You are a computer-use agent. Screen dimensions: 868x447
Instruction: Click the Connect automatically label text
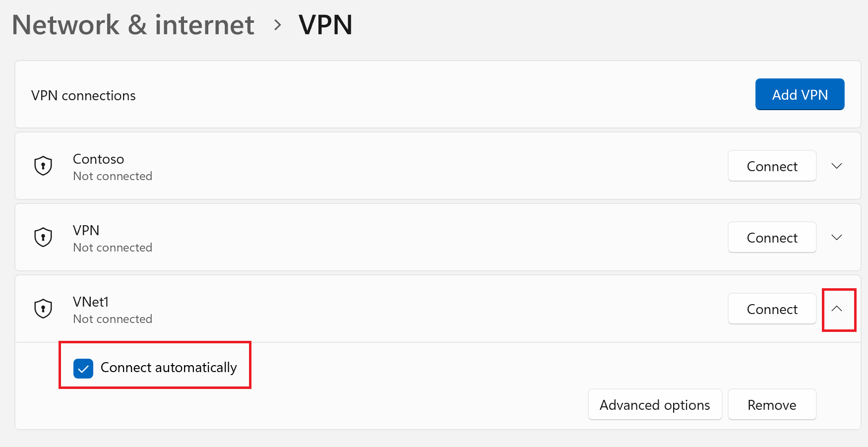point(169,368)
